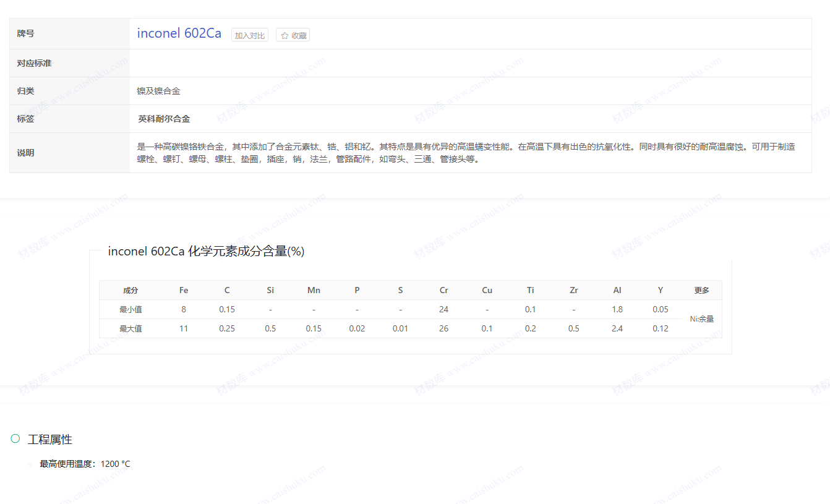This screenshot has height=504, width=830.
Task: Click the S maximum value 0.01
Action: coord(400,328)
